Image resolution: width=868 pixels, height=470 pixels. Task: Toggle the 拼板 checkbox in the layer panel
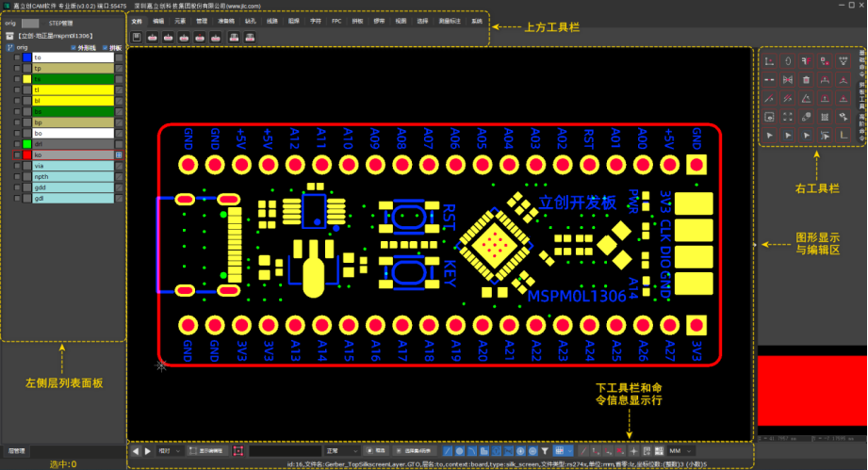click(106, 48)
